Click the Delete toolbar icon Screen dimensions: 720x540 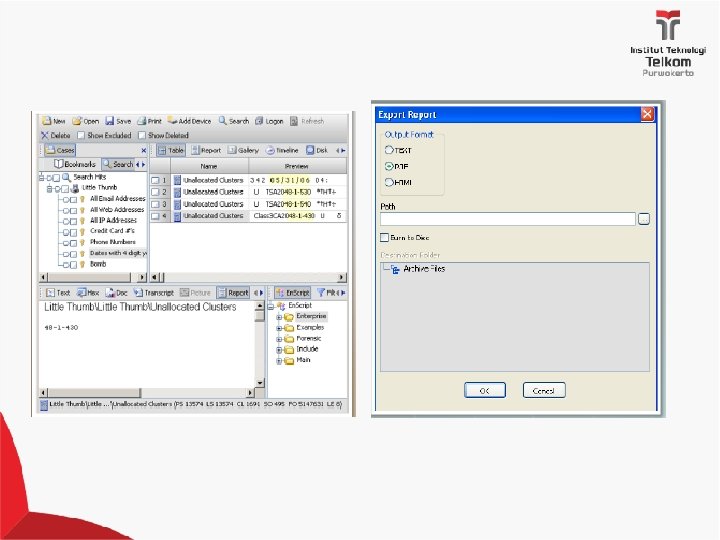[x=45, y=135]
